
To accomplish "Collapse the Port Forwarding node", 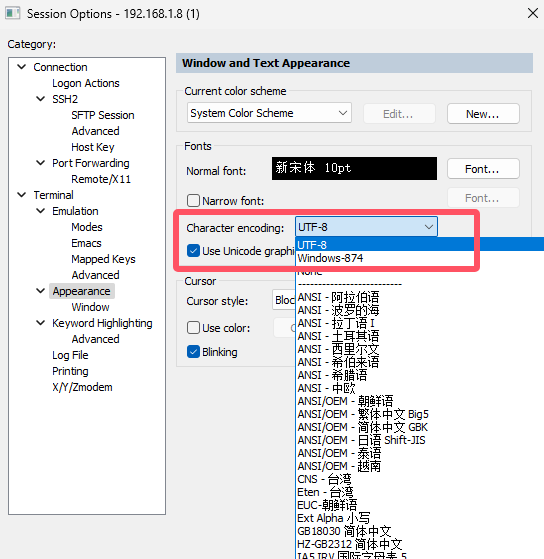I will pos(41,163).
